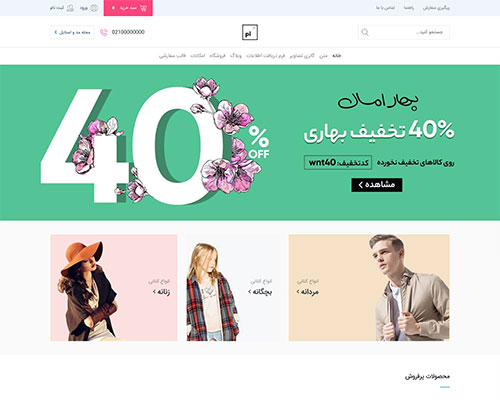Open the guide link in top bar
This screenshot has height=400, width=500.
click(x=409, y=8)
